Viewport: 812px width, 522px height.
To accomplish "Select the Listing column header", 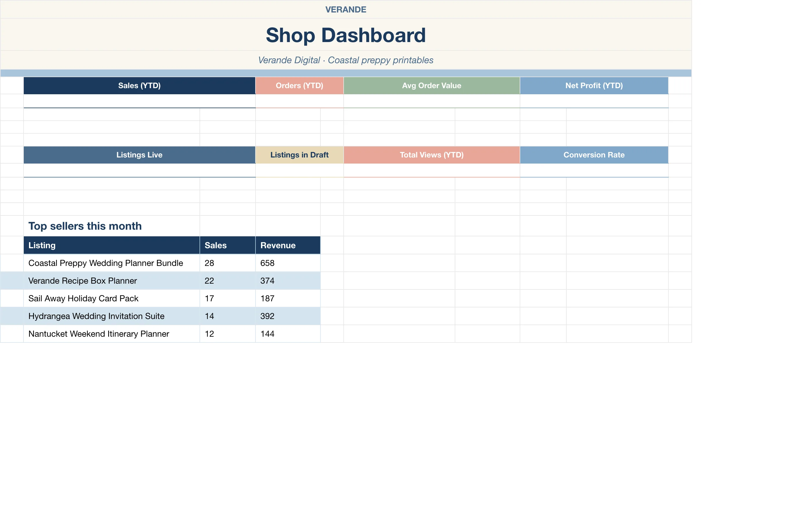I will [x=111, y=245].
